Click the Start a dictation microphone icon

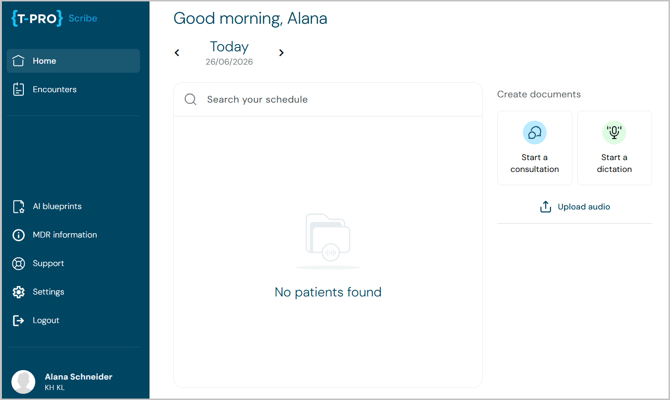[614, 132]
